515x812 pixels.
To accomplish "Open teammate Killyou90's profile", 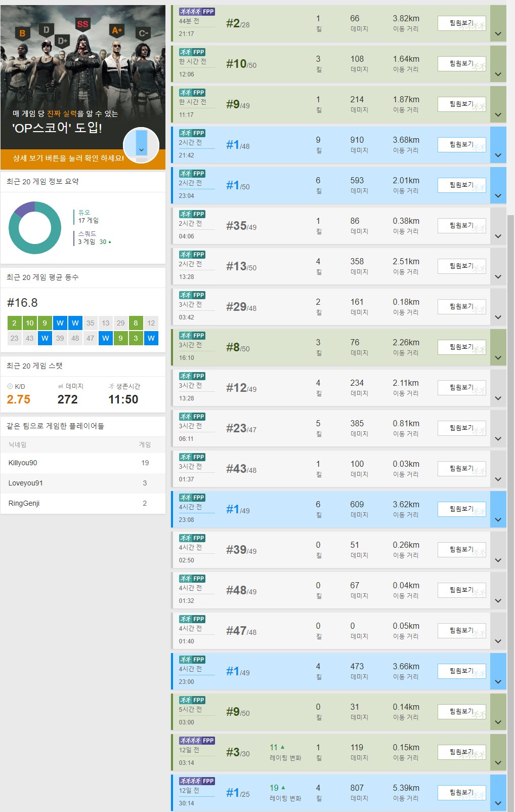I will [x=23, y=463].
